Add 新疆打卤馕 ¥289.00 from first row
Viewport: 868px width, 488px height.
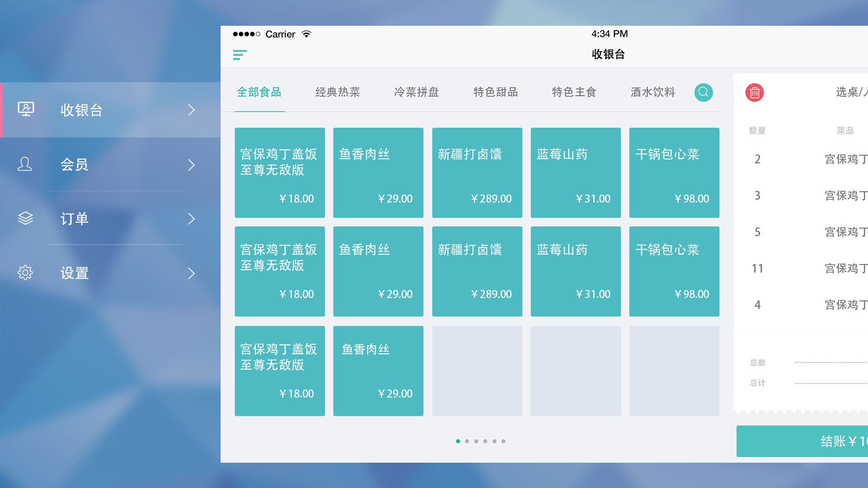pyautogui.click(x=477, y=173)
